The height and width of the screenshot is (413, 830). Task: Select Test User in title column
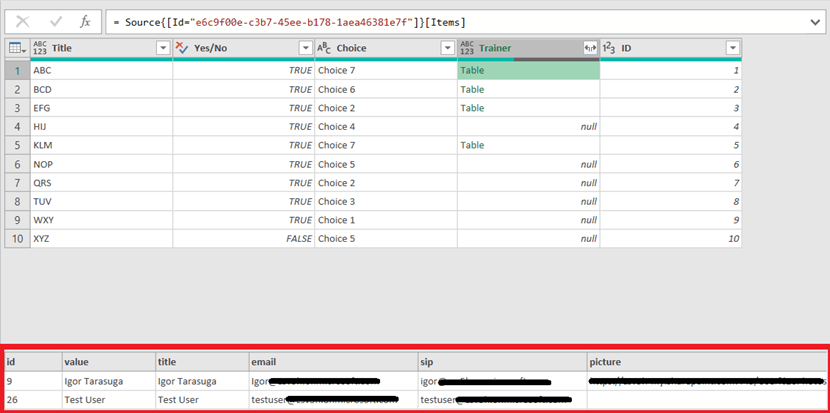tap(202, 399)
